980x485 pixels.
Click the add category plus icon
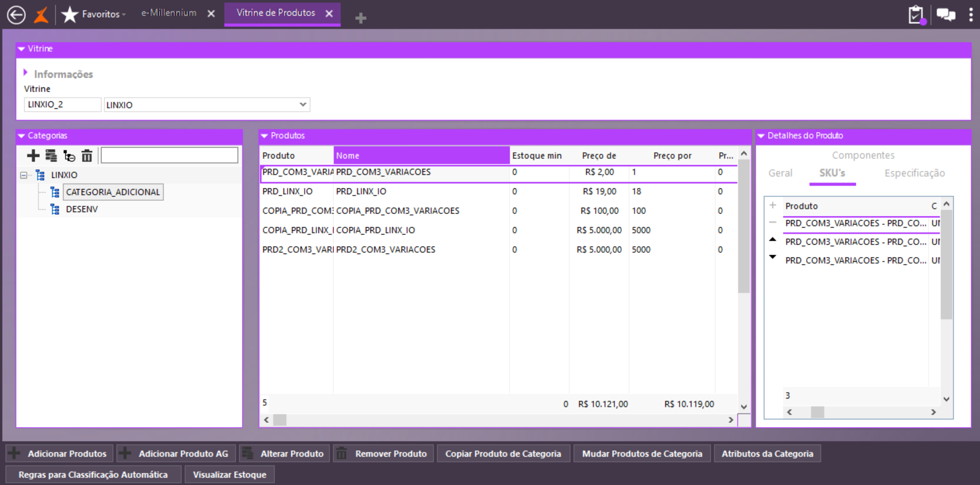pos(33,155)
